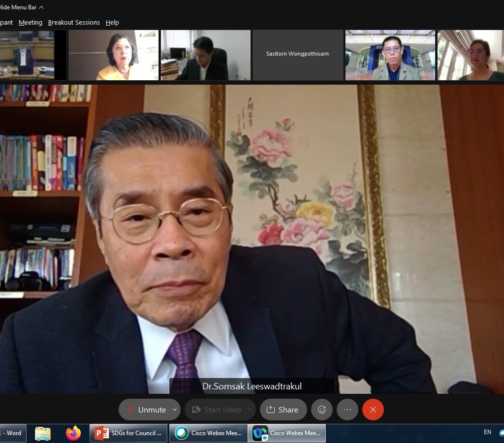Open the Help menu
The width and height of the screenshot is (504, 443).
tap(112, 23)
